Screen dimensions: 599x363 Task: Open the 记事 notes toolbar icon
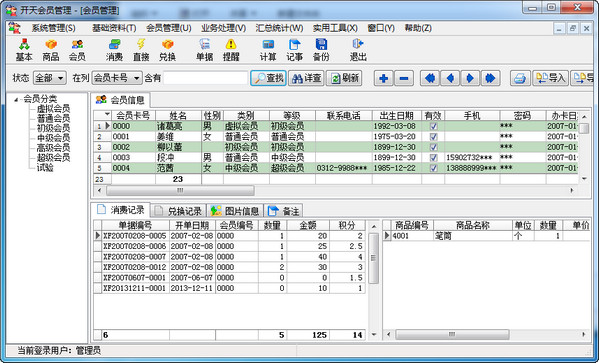click(295, 50)
